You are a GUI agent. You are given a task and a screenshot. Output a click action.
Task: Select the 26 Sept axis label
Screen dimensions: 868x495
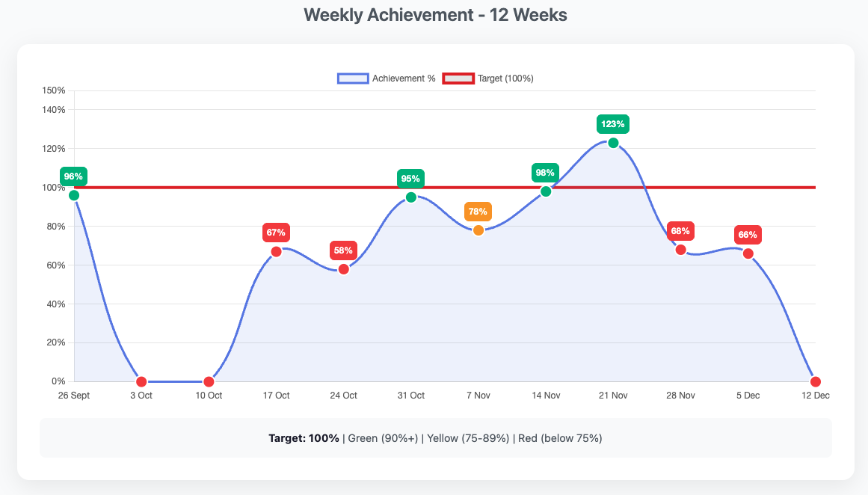coord(73,395)
